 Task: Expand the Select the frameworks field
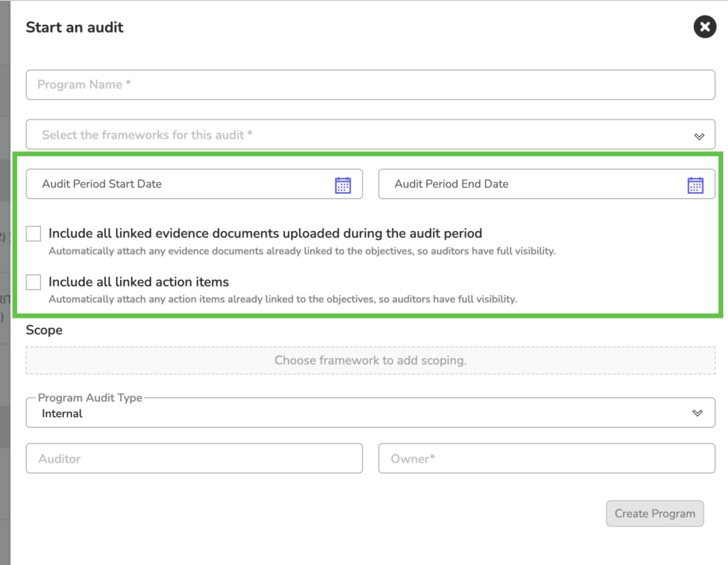point(355,135)
